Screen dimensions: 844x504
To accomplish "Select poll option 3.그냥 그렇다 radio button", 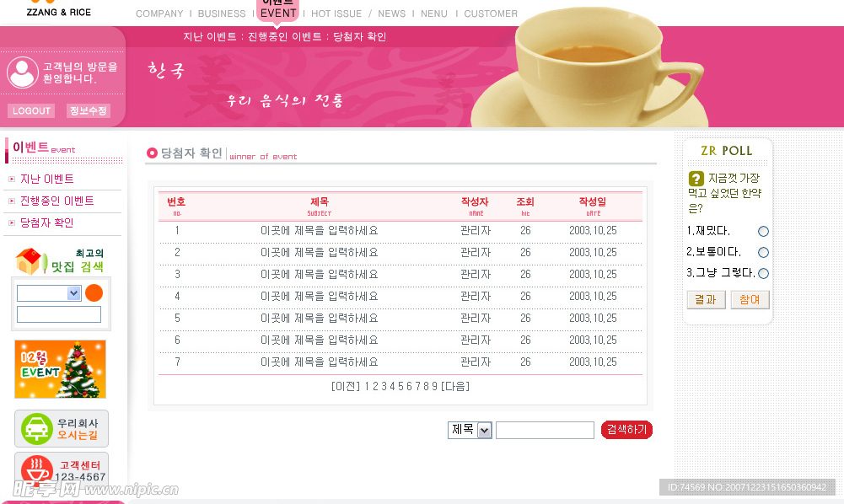I will click(x=763, y=273).
